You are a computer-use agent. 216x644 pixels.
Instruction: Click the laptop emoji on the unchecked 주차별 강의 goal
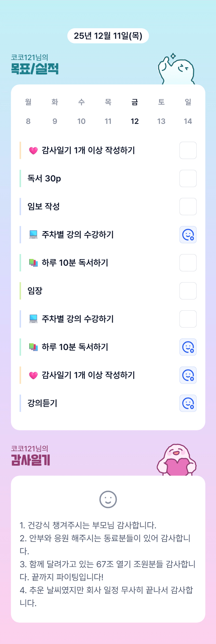click(x=33, y=319)
